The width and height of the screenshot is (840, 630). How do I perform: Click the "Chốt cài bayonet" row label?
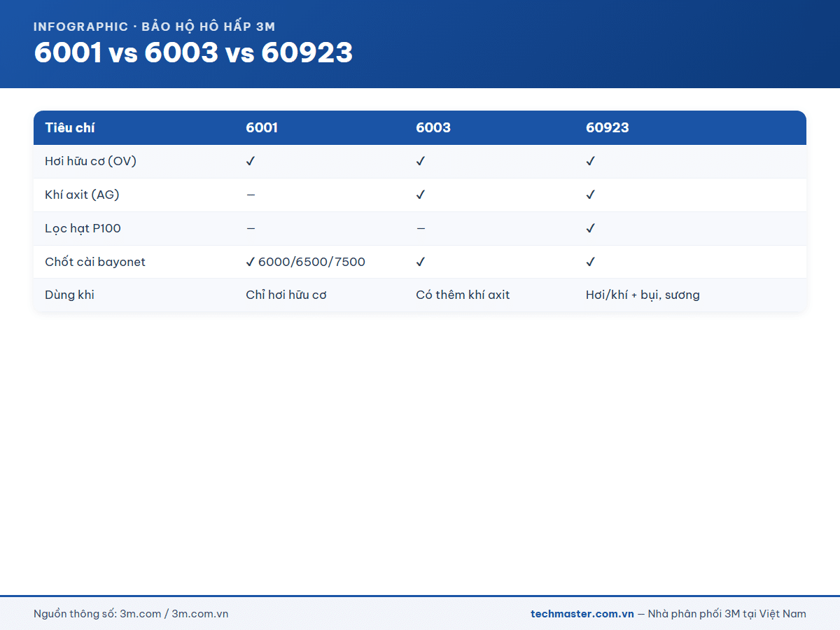tap(95, 262)
